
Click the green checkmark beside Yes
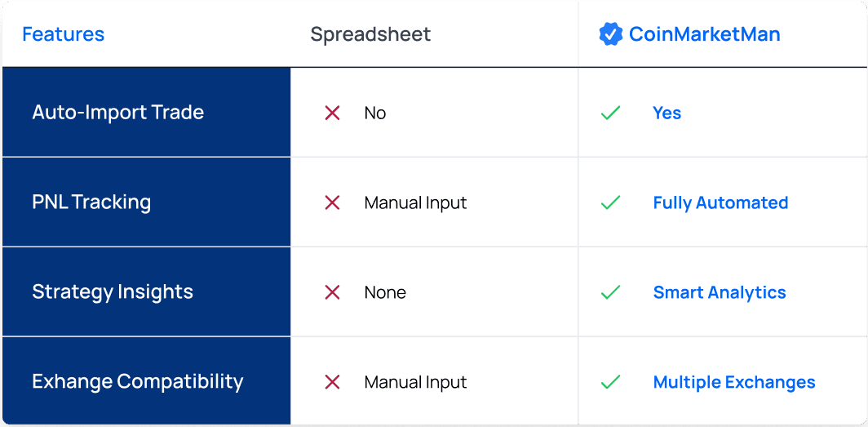click(610, 113)
